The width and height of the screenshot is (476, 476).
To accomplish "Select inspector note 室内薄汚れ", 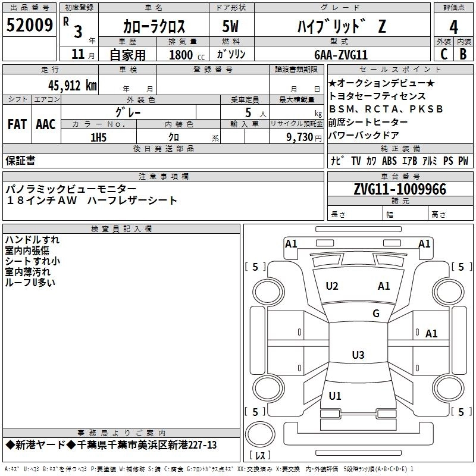I will tap(27, 272).
